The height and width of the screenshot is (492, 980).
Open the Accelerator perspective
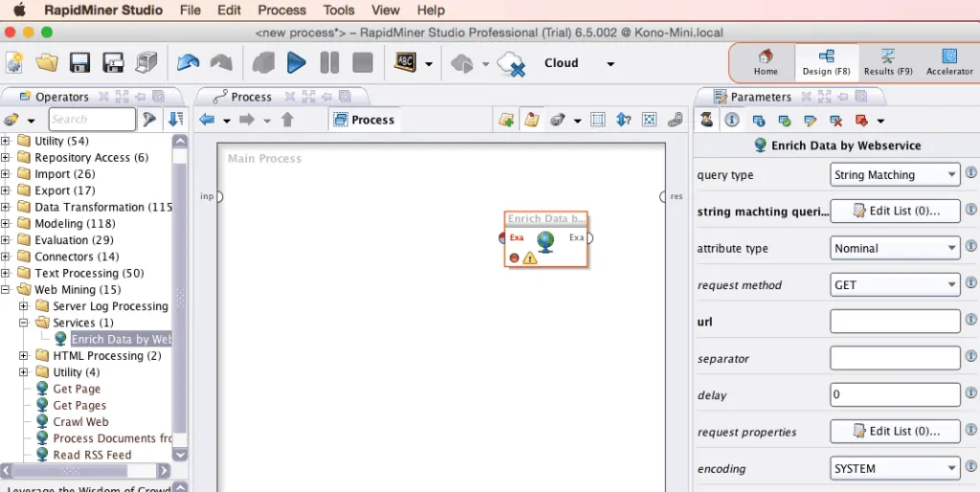(949, 62)
